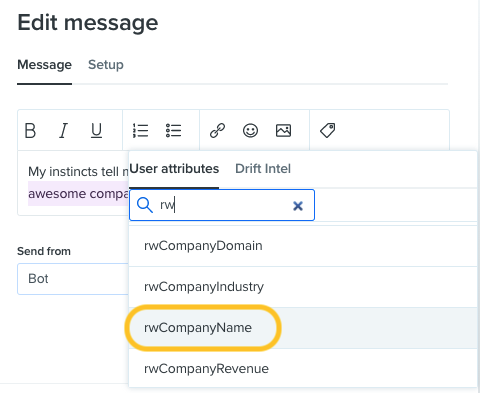Insert an image into the message
The width and height of the screenshot is (480, 393).
coord(283,130)
